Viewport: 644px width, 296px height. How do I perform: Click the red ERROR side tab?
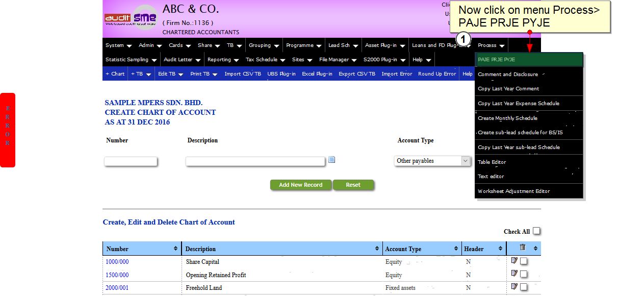tap(8, 130)
